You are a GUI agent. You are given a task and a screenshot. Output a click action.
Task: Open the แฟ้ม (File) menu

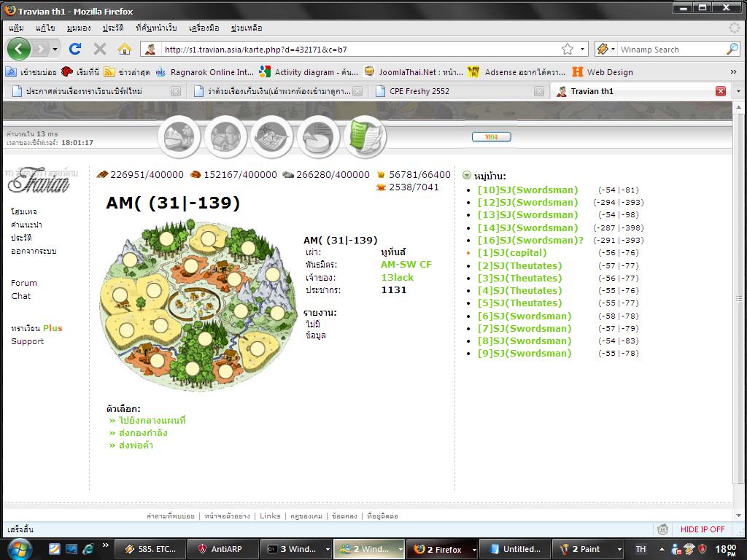click(16, 28)
